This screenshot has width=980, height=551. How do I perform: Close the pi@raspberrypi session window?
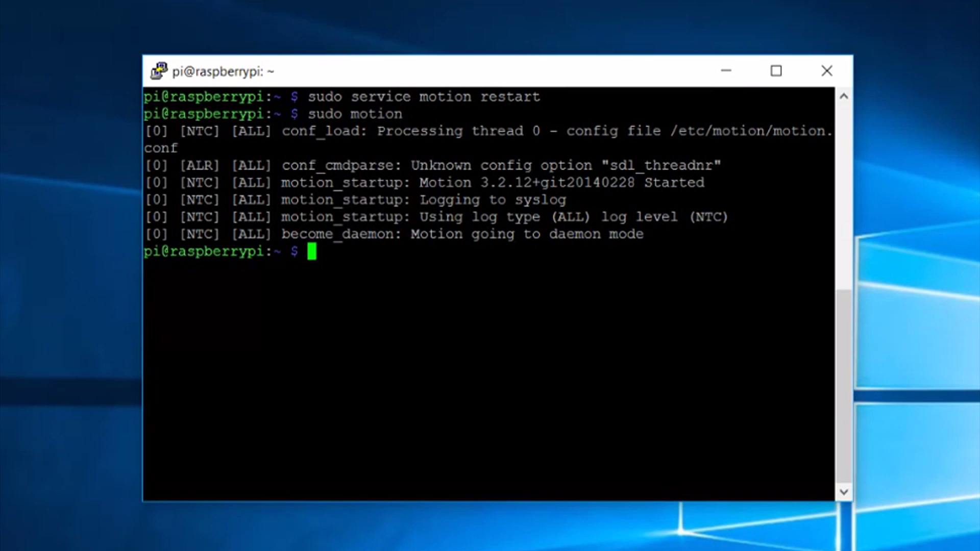826,71
